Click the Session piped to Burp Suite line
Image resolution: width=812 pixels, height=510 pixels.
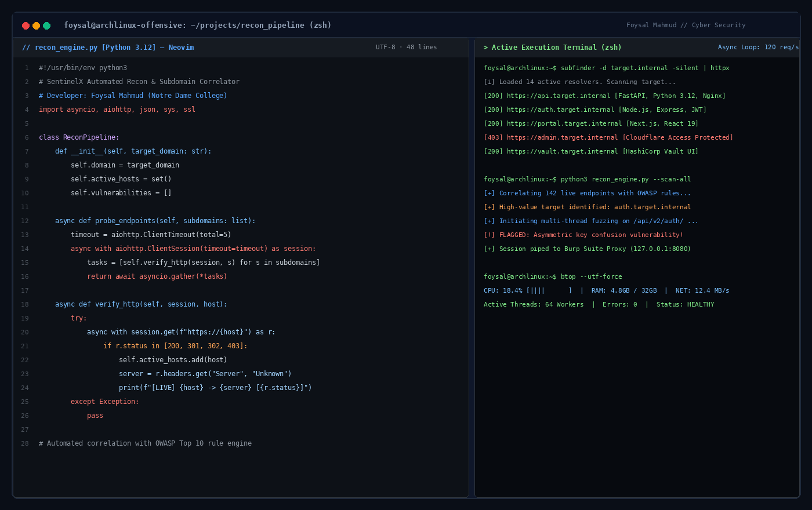click(588, 249)
